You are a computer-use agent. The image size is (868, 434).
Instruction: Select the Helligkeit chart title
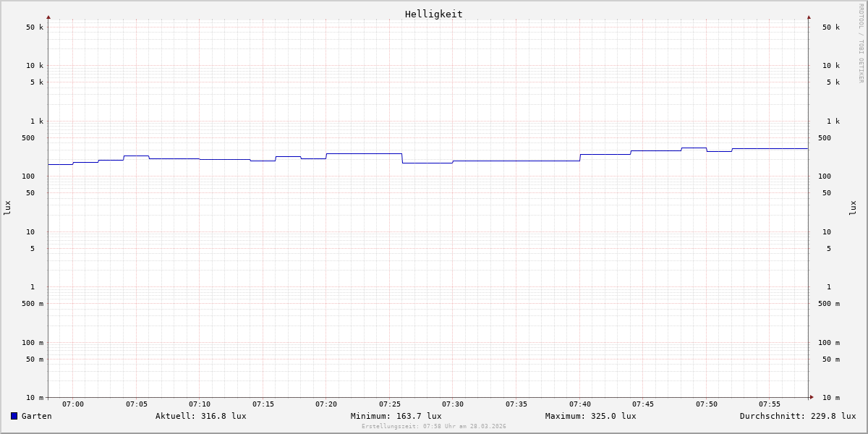433,14
